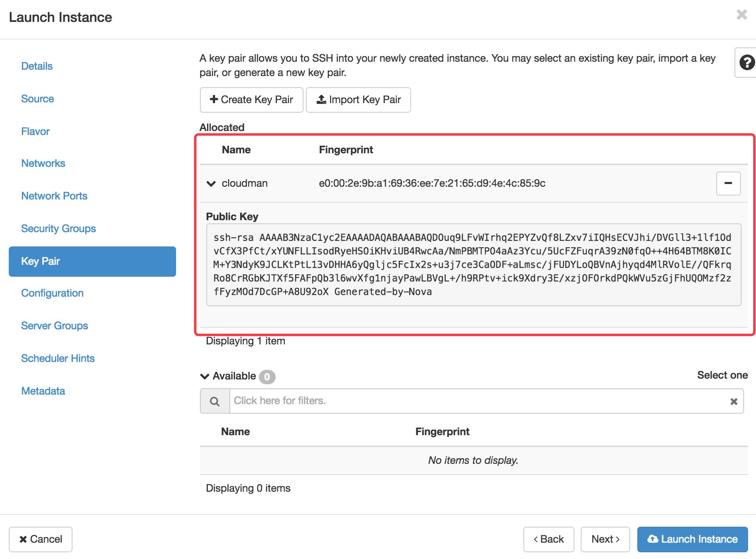Click the plus icon on Create Key Pair
756x559 pixels.
214,100
